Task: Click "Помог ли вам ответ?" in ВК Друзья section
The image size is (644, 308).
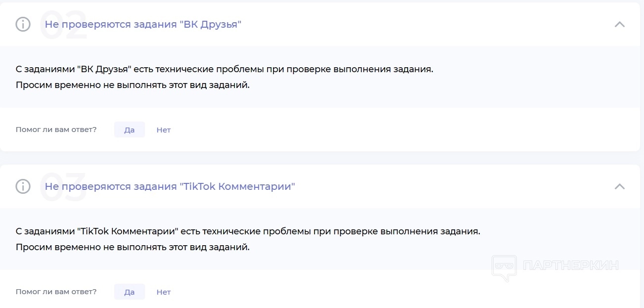Action: coord(56,130)
